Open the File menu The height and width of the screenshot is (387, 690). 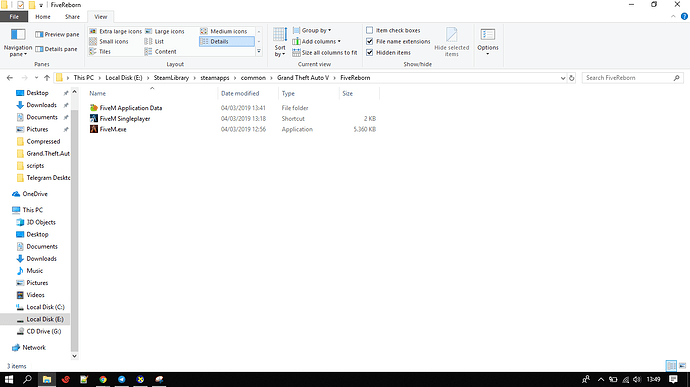click(14, 17)
